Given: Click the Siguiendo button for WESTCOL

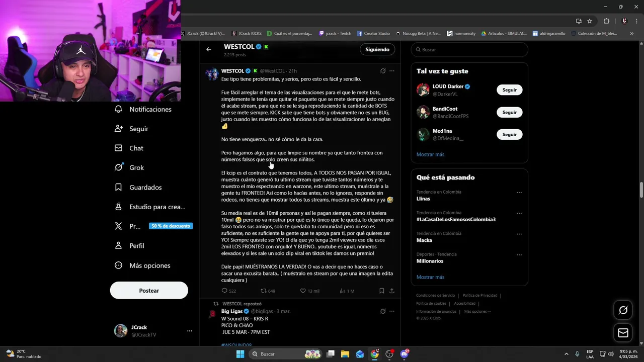Looking at the screenshot, I should pos(377,49).
